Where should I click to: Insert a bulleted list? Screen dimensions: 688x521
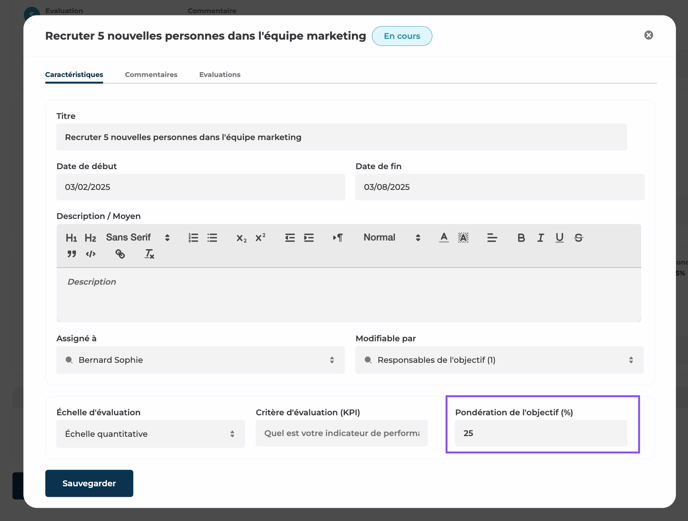(x=212, y=238)
